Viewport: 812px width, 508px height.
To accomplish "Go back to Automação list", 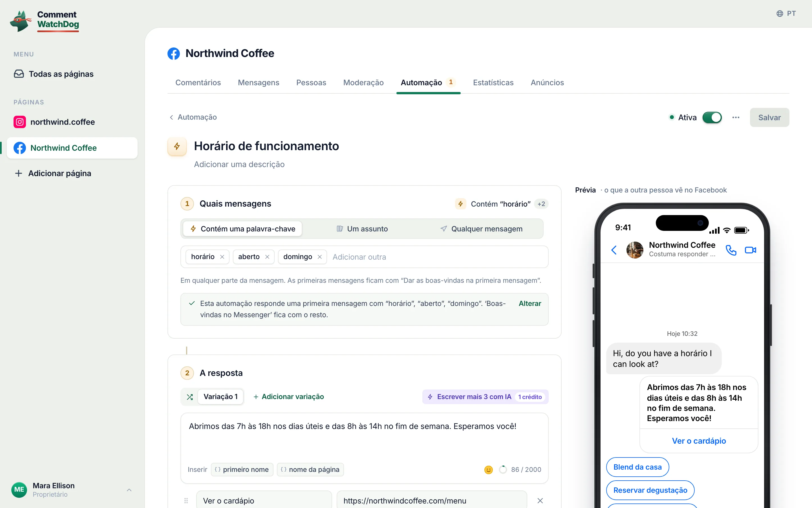I will (193, 117).
